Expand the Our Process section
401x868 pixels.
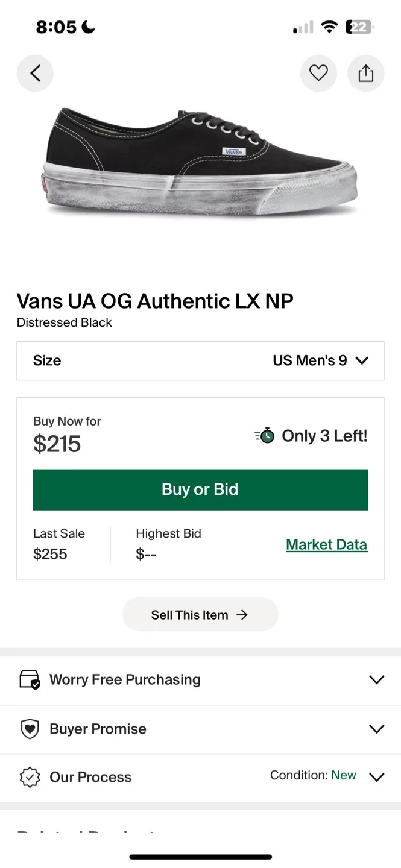(376, 777)
